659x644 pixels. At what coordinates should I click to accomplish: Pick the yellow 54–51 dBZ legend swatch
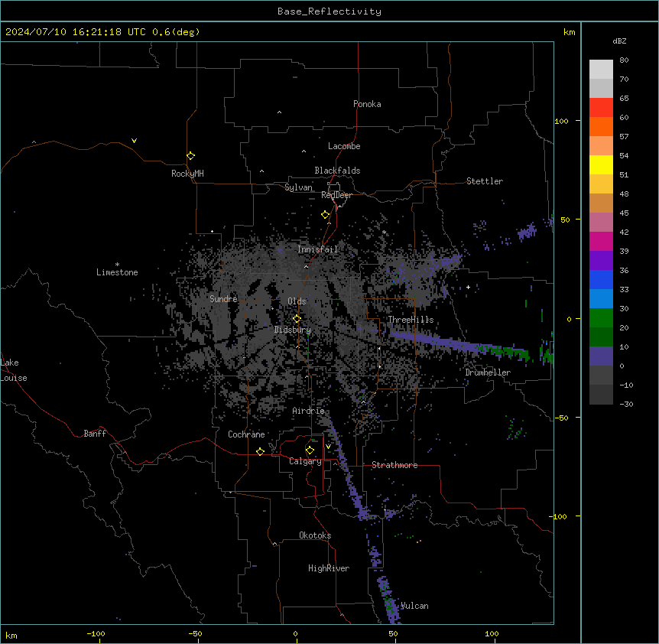click(x=601, y=164)
